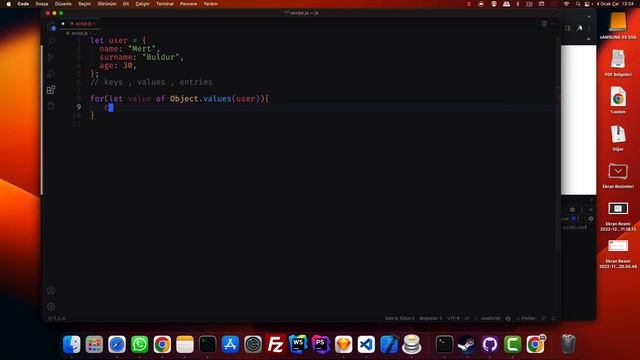Screen dimensions: 640x360
Task: Open the Düzenle menu
Action: (63, 4)
